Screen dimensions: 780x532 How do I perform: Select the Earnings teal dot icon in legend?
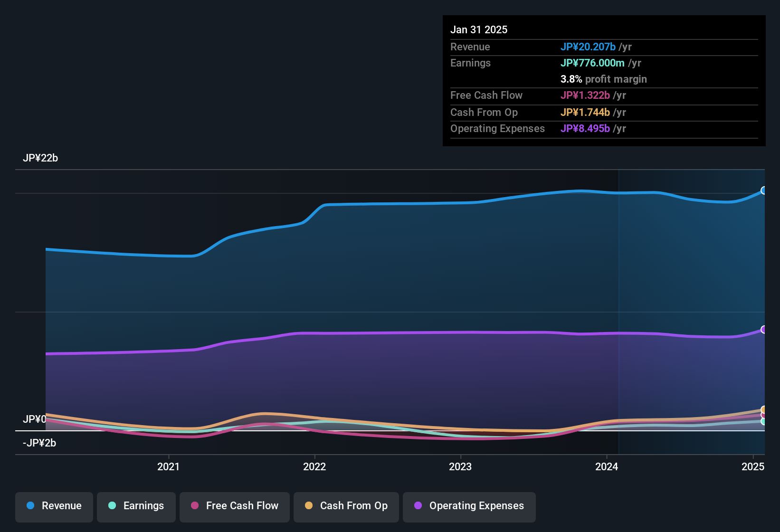[x=112, y=506]
